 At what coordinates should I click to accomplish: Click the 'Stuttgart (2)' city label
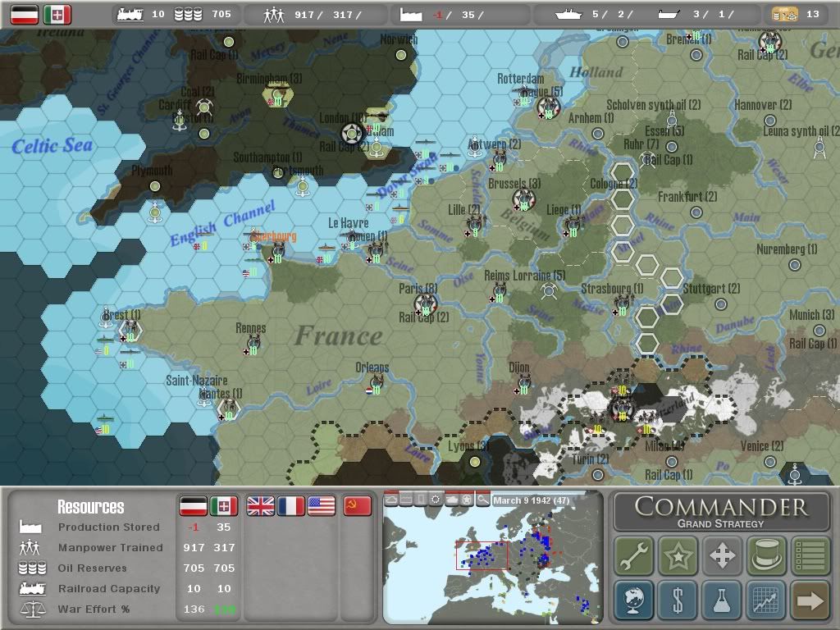coord(711,288)
